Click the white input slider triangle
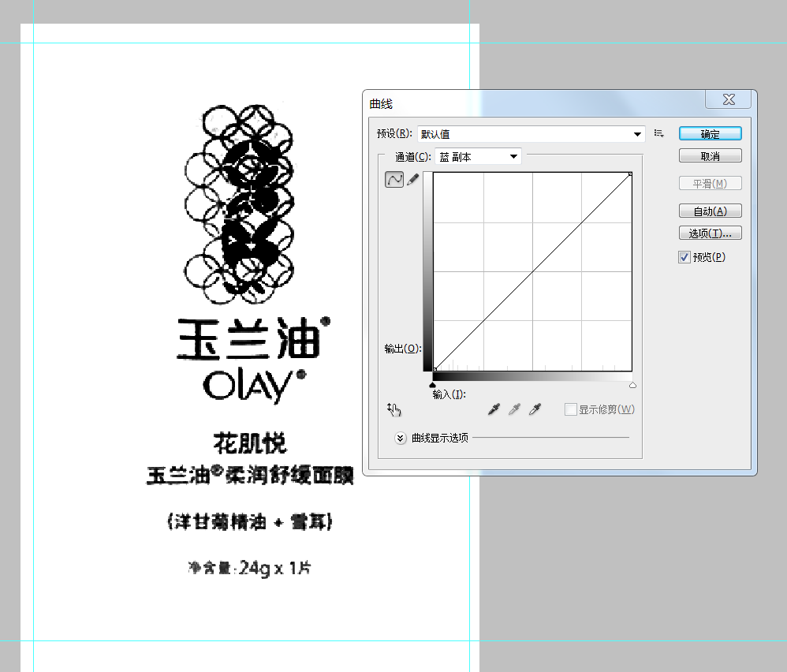 632,386
